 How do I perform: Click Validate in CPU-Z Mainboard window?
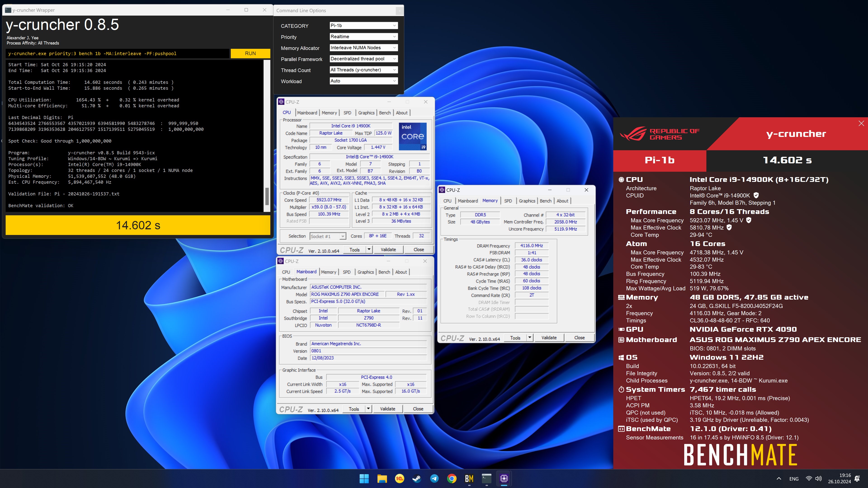[387, 409]
